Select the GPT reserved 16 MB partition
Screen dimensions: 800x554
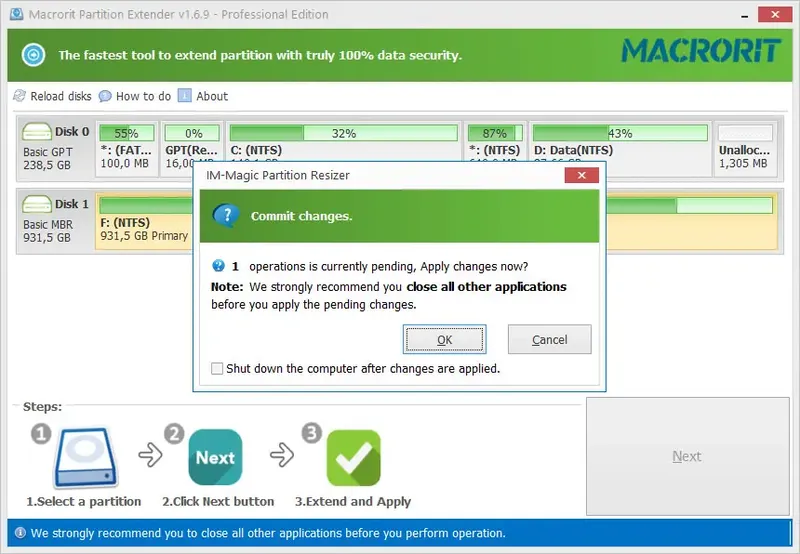click(x=192, y=148)
